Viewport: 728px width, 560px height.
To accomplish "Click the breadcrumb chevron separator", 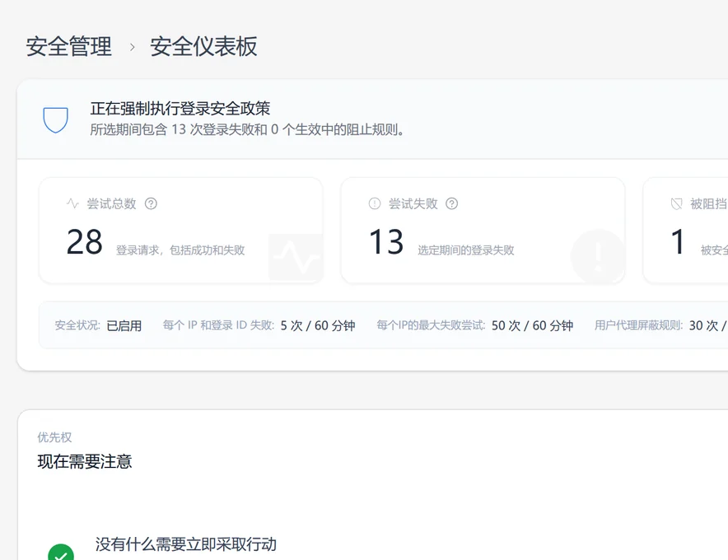I will (x=133, y=47).
